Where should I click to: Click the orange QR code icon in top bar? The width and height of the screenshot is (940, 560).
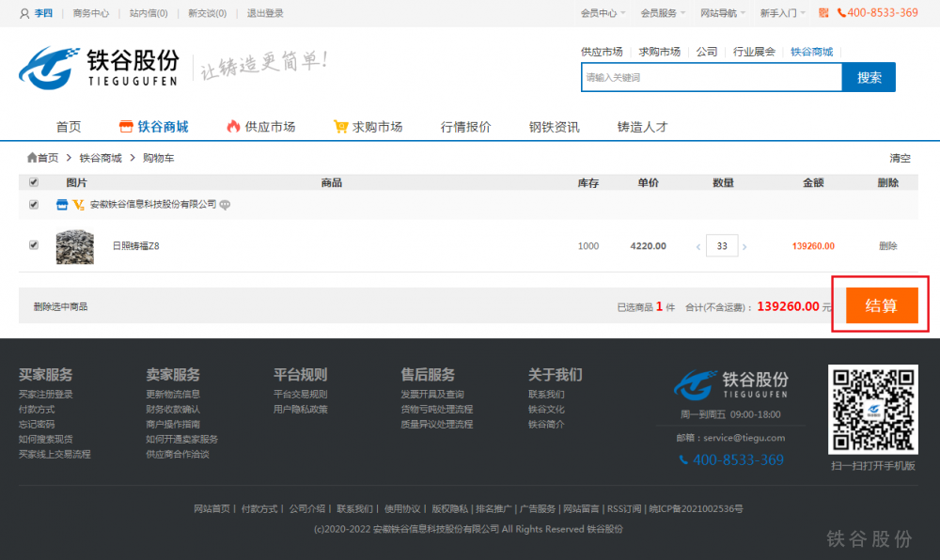click(823, 13)
